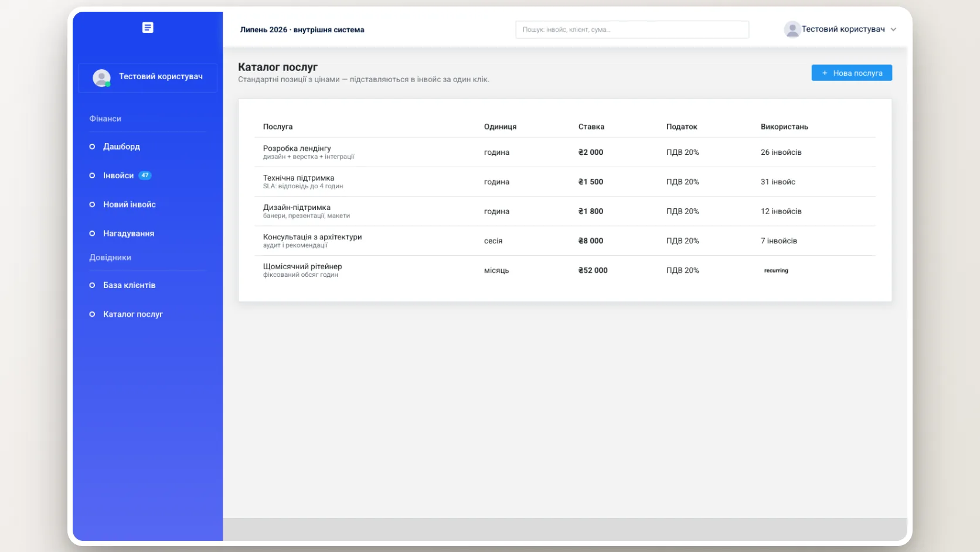Click the Одиниця column header
Screen dimensions: 980x552
pos(500,127)
